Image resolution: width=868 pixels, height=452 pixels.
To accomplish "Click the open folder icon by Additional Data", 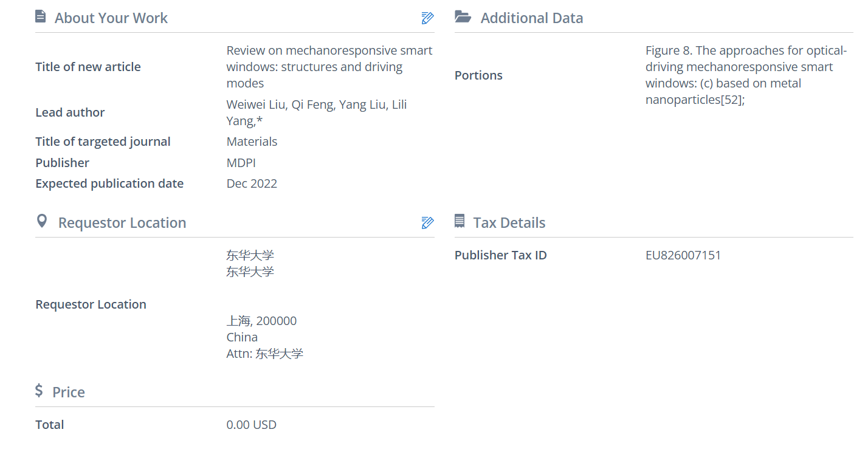I will click(463, 17).
